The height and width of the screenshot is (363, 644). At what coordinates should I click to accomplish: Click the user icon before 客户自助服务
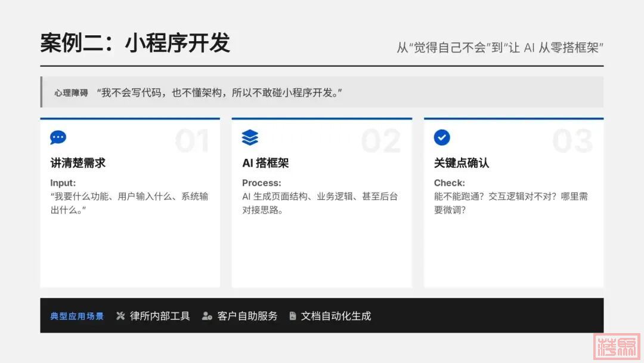tap(207, 316)
